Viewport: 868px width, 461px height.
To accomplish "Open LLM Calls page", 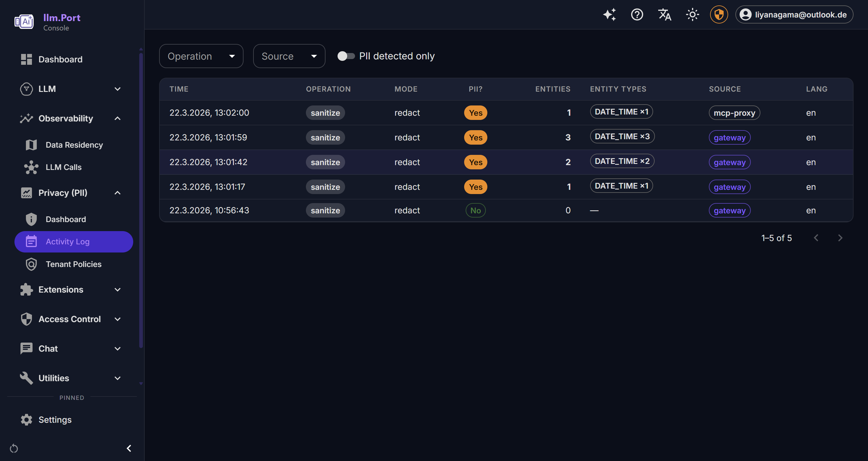I will (x=74, y=167).
